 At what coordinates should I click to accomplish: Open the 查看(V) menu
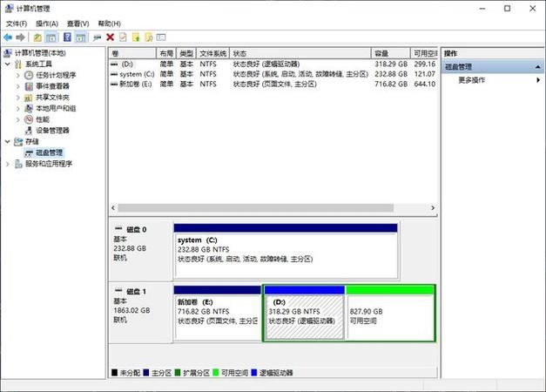click(79, 24)
